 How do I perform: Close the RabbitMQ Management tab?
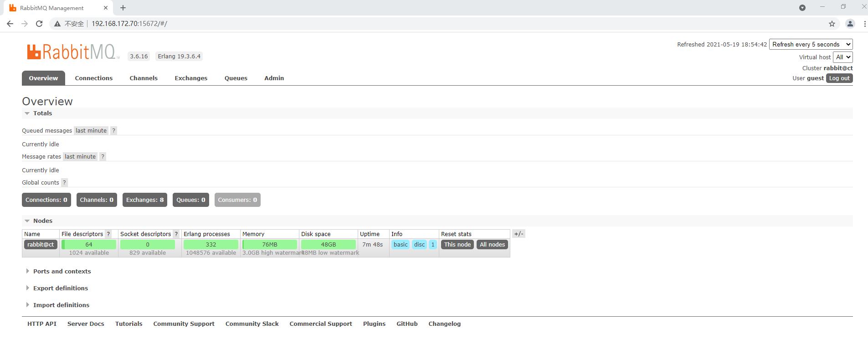[x=106, y=8]
